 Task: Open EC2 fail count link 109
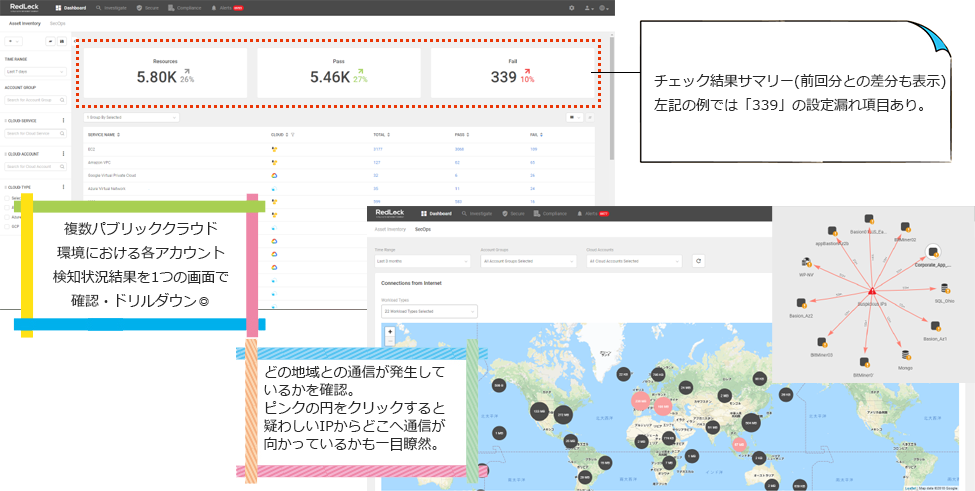tap(534, 149)
